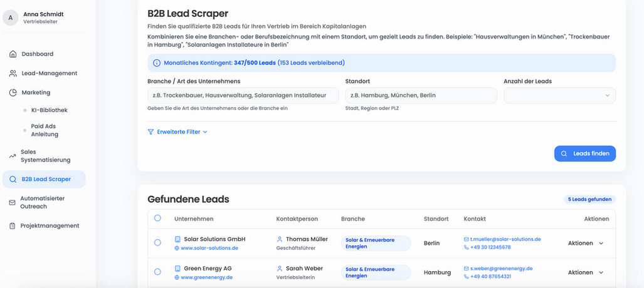The image size is (644, 288).
Task: Toggle the select-all leads checkbox in header
Action: pyautogui.click(x=157, y=219)
